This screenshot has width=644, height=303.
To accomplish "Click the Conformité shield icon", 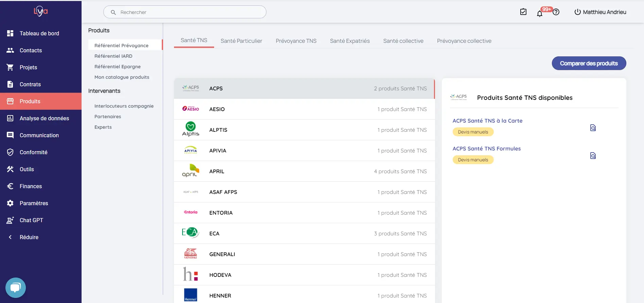I will [x=10, y=152].
